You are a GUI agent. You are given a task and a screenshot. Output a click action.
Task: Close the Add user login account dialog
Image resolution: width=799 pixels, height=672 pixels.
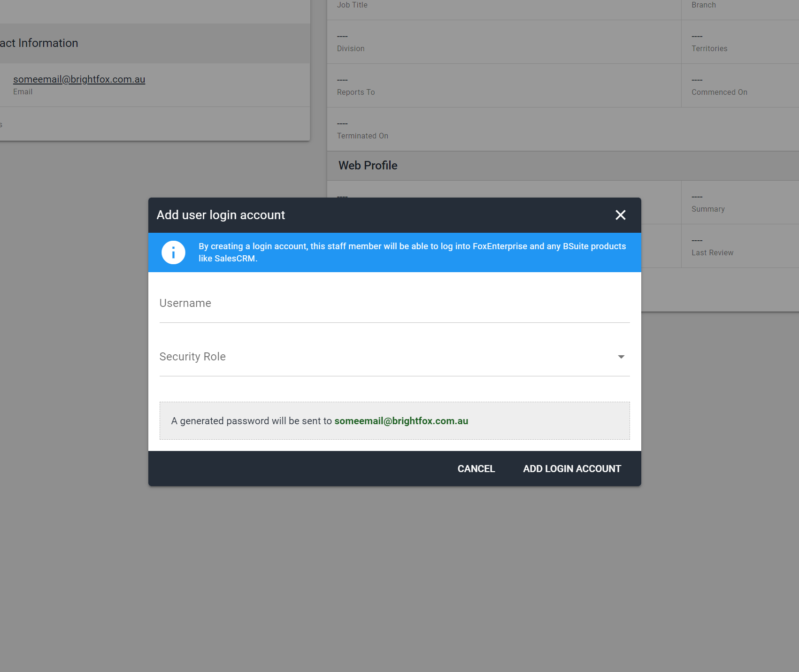pyautogui.click(x=620, y=215)
